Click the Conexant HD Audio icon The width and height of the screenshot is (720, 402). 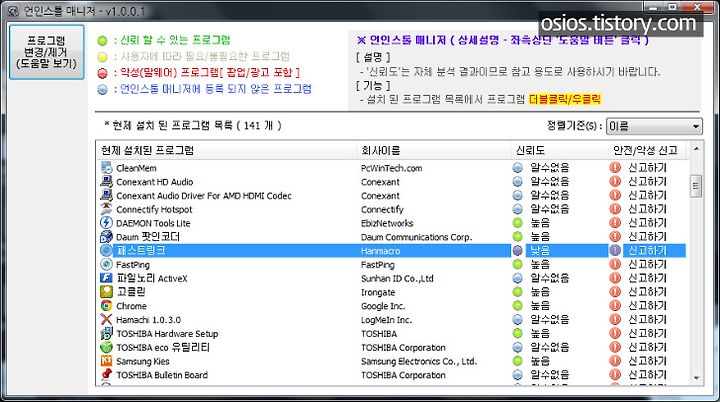pyautogui.click(x=107, y=181)
